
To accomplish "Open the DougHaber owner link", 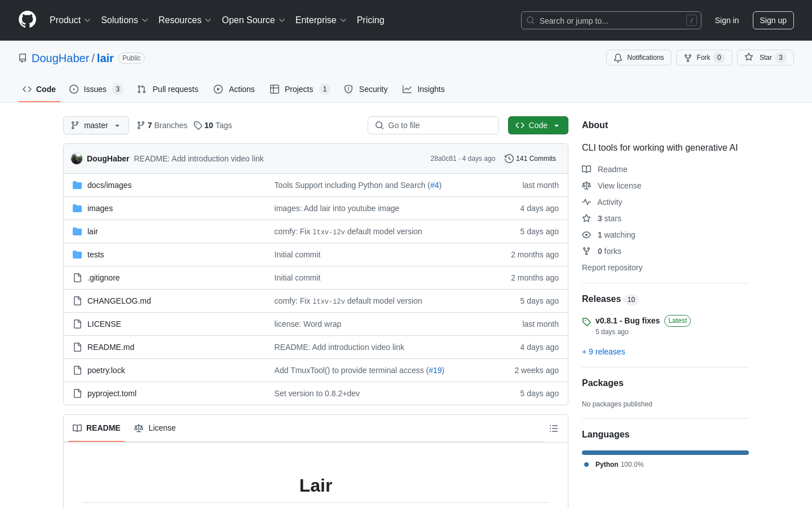I will tap(60, 58).
